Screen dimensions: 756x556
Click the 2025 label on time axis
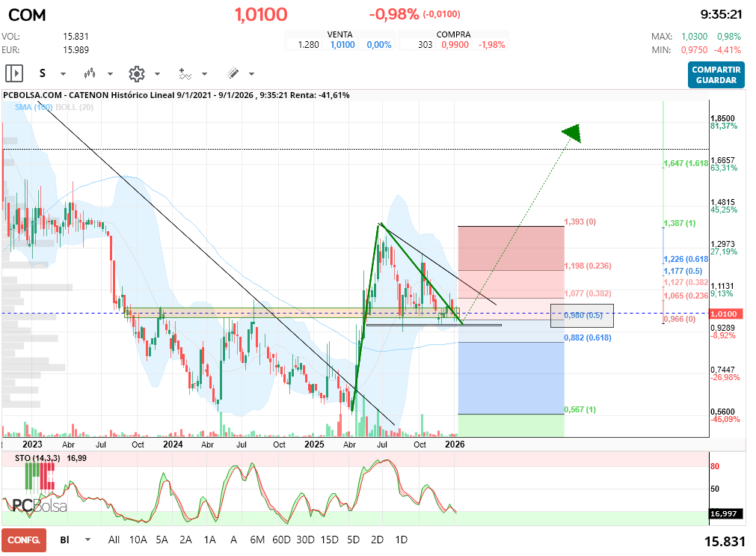point(314,445)
